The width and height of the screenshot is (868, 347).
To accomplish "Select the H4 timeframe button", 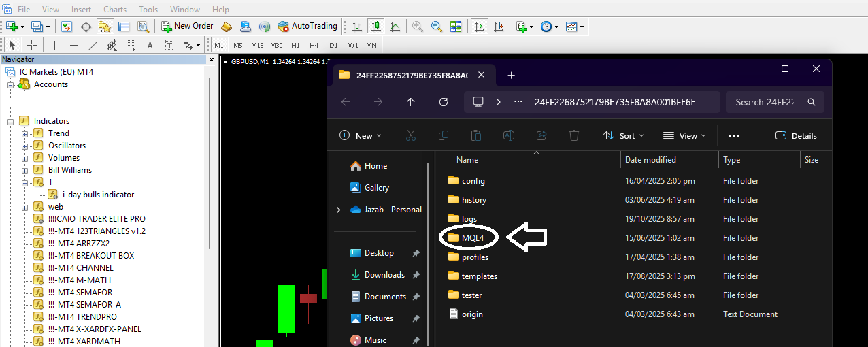I will [x=314, y=45].
